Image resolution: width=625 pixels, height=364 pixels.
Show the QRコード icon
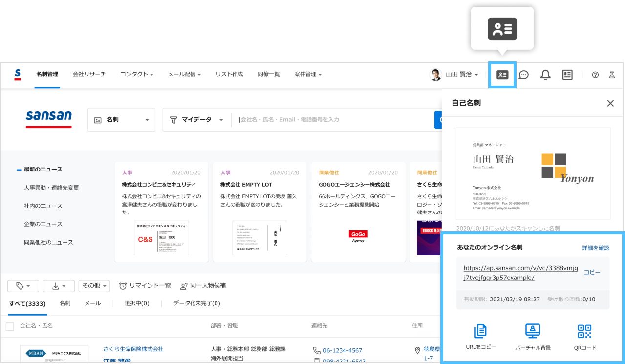pos(584,331)
